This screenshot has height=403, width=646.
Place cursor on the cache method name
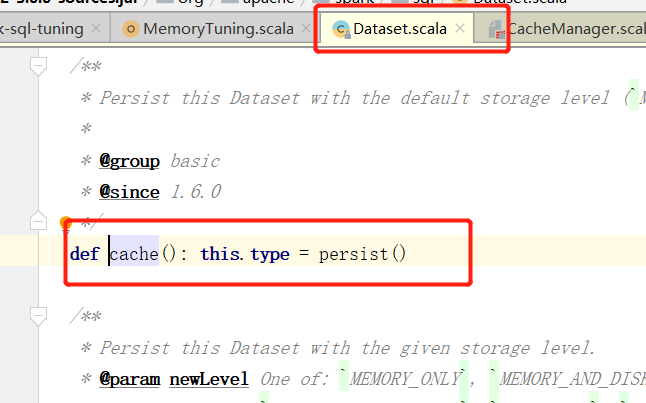pos(133,254)
